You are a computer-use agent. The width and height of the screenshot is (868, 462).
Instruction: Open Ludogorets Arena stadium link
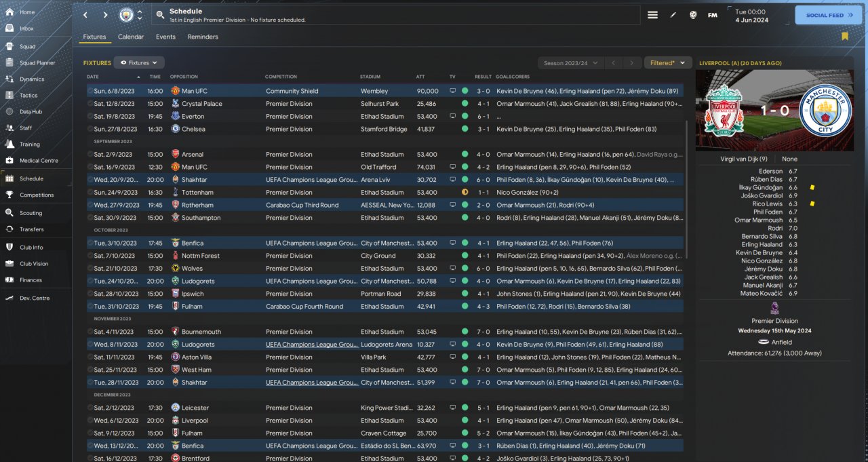(x=388, y=345)
